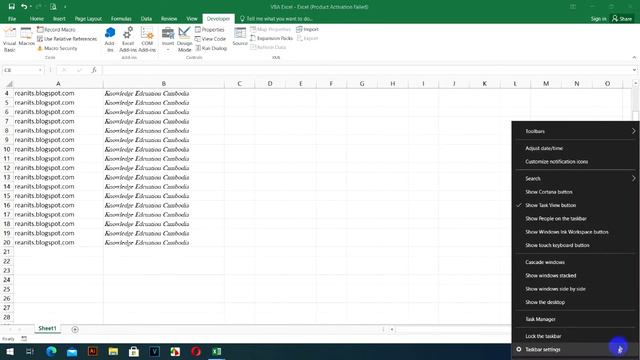Choose Adjust date/time
This screenshot has height=360, width=640.
coord(576,149)
